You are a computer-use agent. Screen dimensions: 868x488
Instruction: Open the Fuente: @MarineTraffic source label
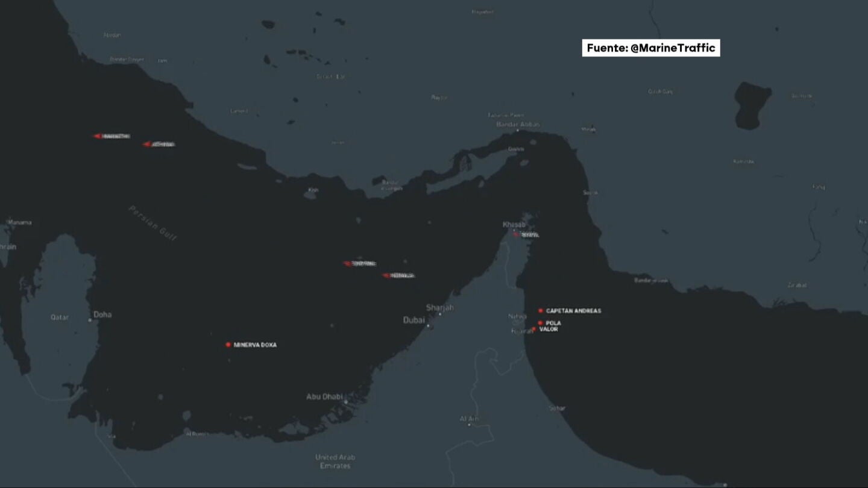[650, 48]
